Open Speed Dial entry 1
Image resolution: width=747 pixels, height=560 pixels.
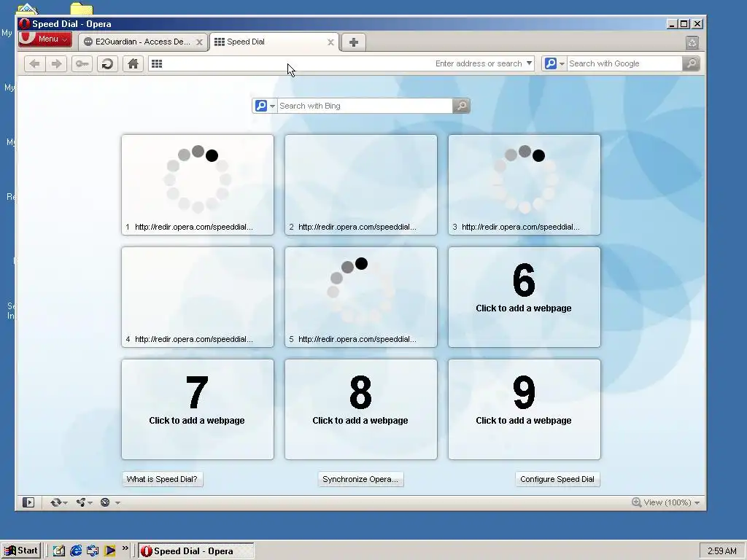coord(198,184)
